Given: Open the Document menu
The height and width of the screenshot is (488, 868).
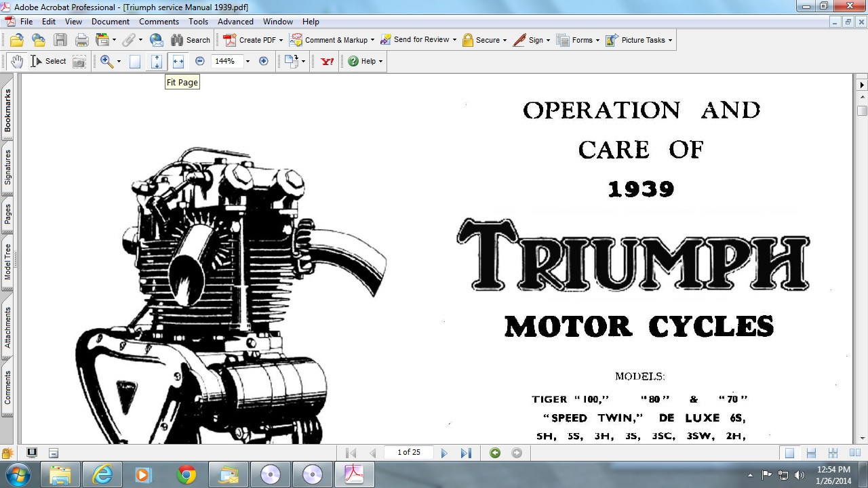Looking at the screenshot, I should click(111, 22).
